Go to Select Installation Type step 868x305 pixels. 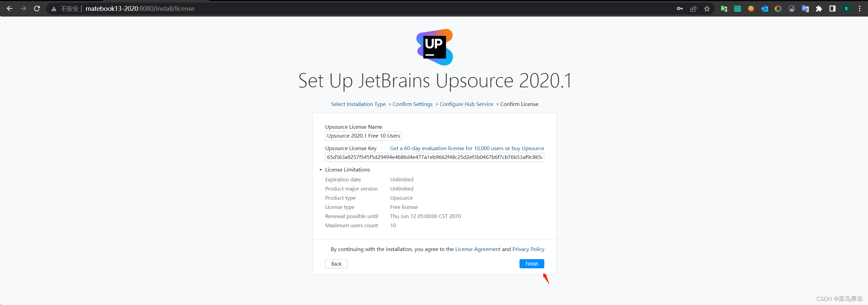click(358, 104)
